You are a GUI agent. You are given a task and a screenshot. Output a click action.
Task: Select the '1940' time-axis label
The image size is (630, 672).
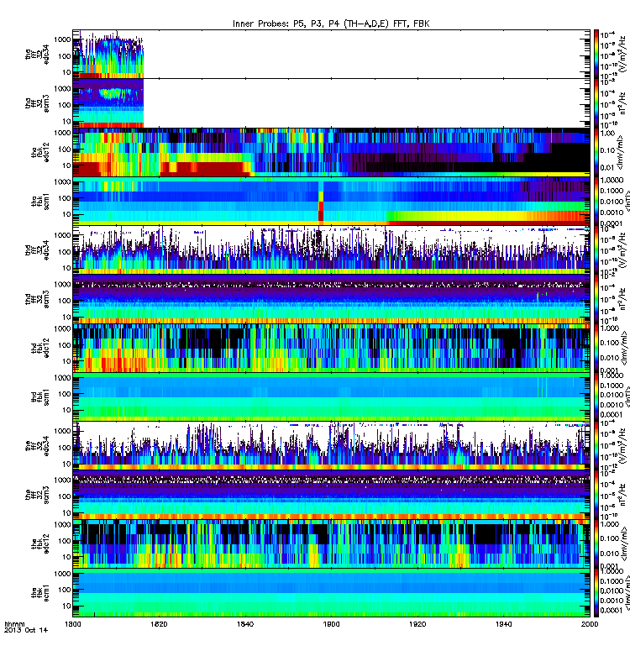click(503, 624)
